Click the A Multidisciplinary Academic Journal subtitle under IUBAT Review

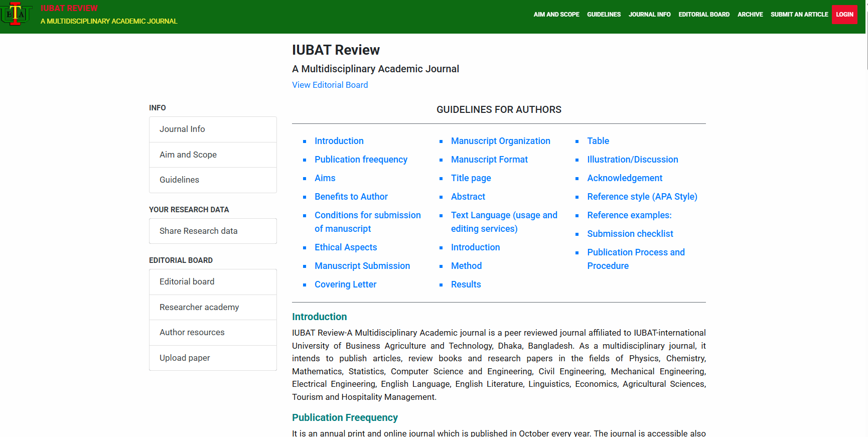point(375,69)
